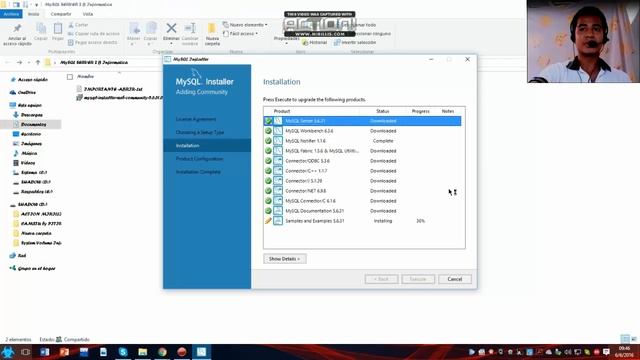Image resolution: width=640 pixels, height=360 pixels.
Task: Select the MySQL Server product row
Action: 362,121
